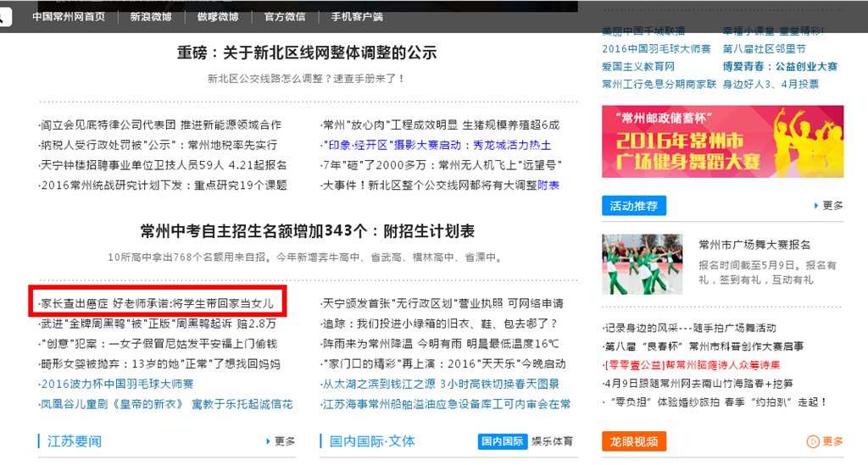868x465 pixels.
Task: Click the square dance event photo thumbnail
Action: pyautogui.click(x=643, y=264)
